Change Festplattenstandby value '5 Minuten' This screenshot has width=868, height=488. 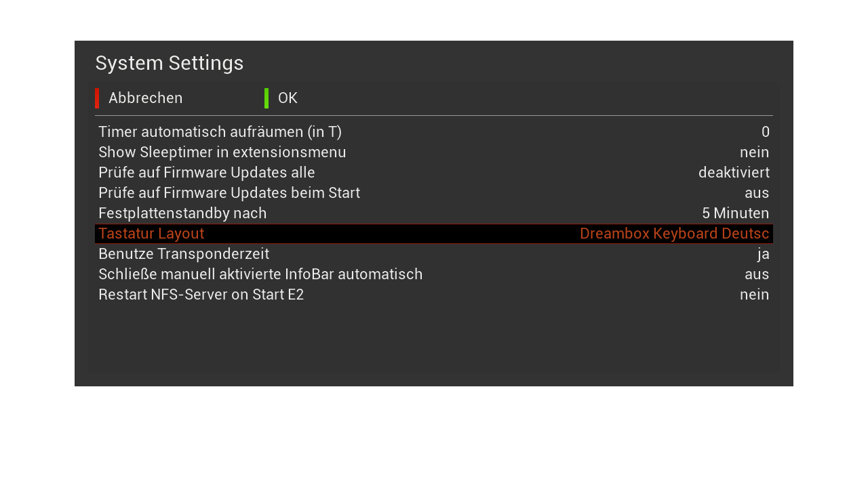[x=735, y=213]
